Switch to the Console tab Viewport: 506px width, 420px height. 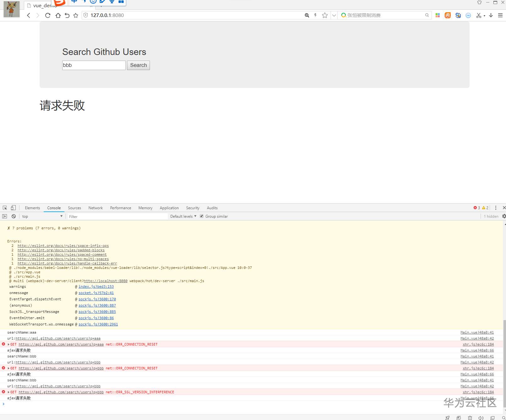(54, 208)
